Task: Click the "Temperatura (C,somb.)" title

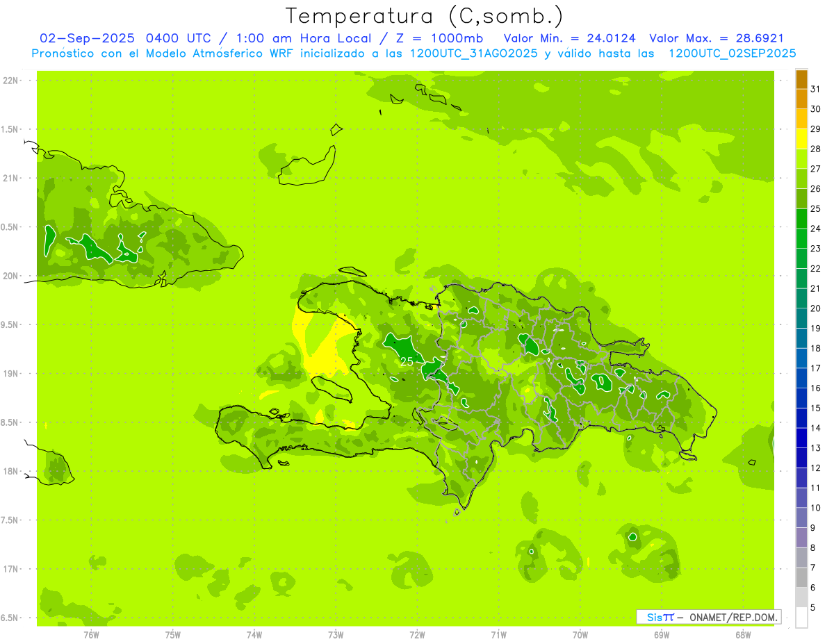Action: coord(424,16)
